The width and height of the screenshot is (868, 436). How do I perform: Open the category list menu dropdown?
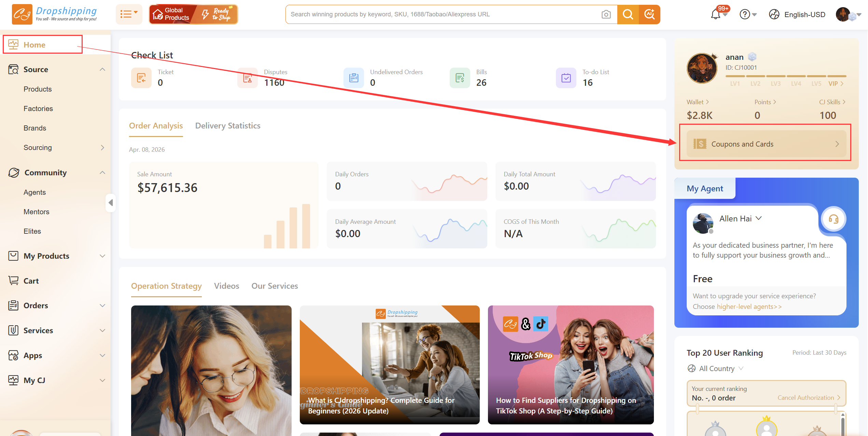pyautogui.click(x=129, y=14)
